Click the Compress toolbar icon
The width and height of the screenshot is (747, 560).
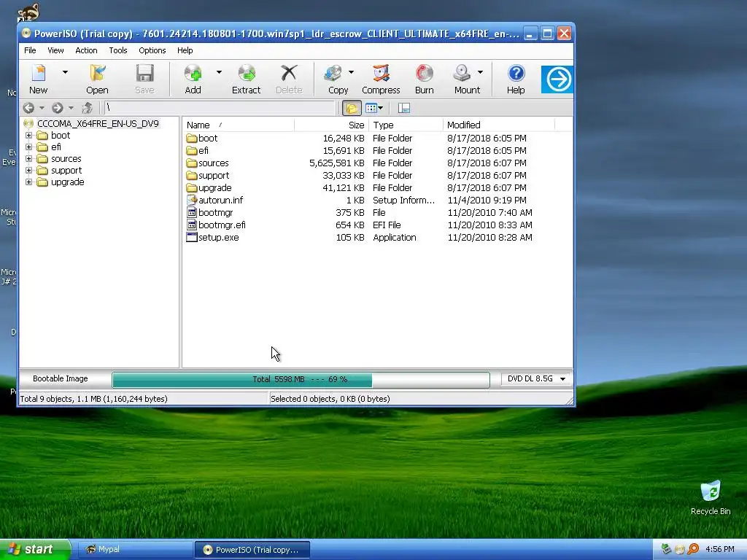click(381, 79)
